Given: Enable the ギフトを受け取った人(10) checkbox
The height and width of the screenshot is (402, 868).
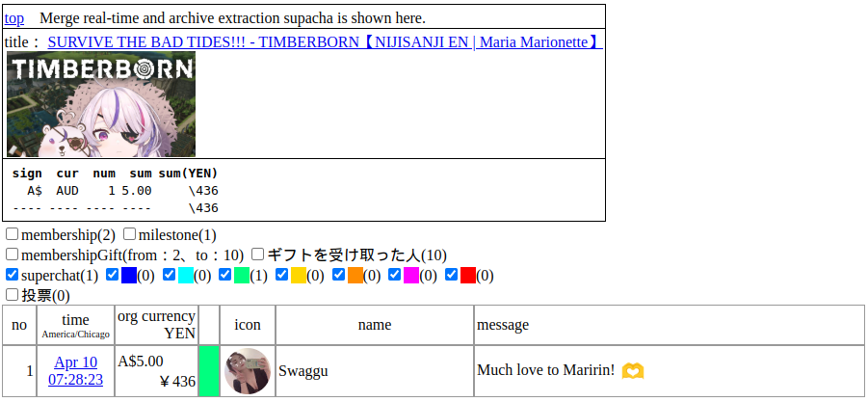Looking at the screenshot, I should tap(257, 255).
